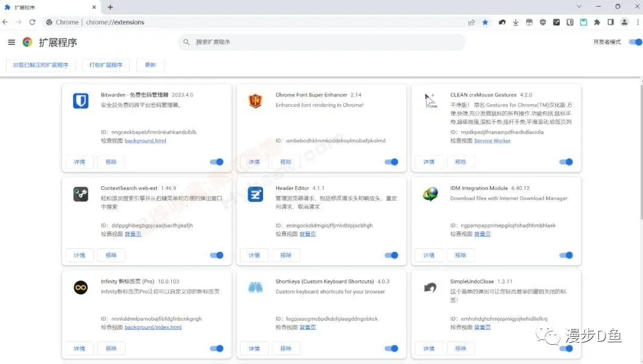Disable the Bitwarden extension toggle
The height and width of the screenshot is (364, 643).
tap(217, 162)
